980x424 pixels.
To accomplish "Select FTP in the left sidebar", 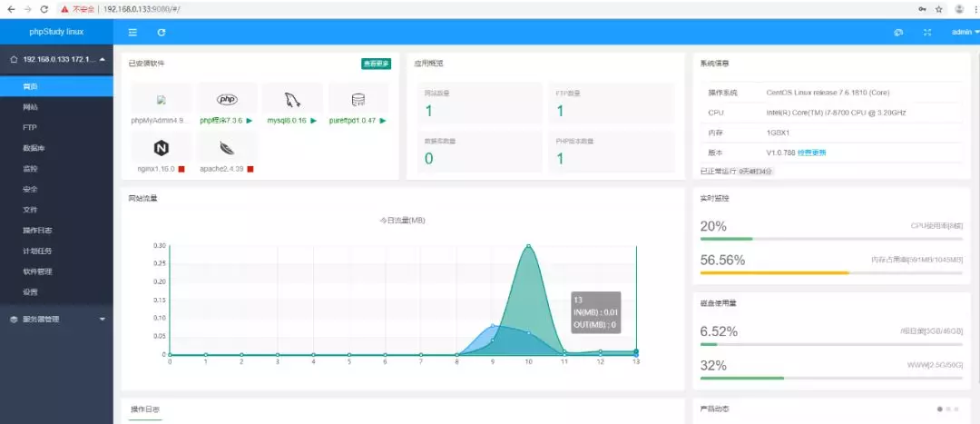I will (30, 128).
